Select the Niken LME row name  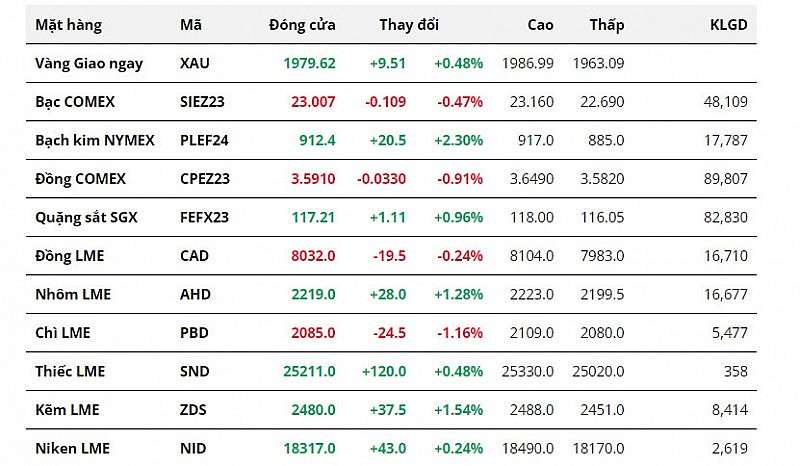pos(73,448)
